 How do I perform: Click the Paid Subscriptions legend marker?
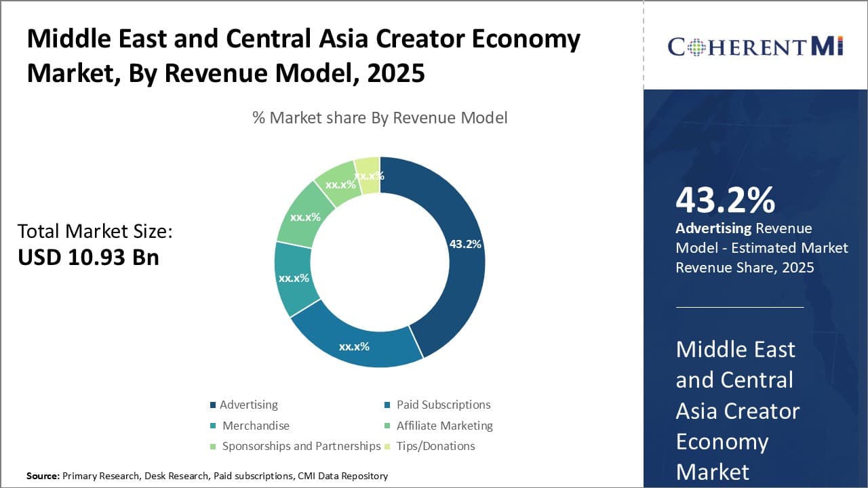[x=388, y=405]
